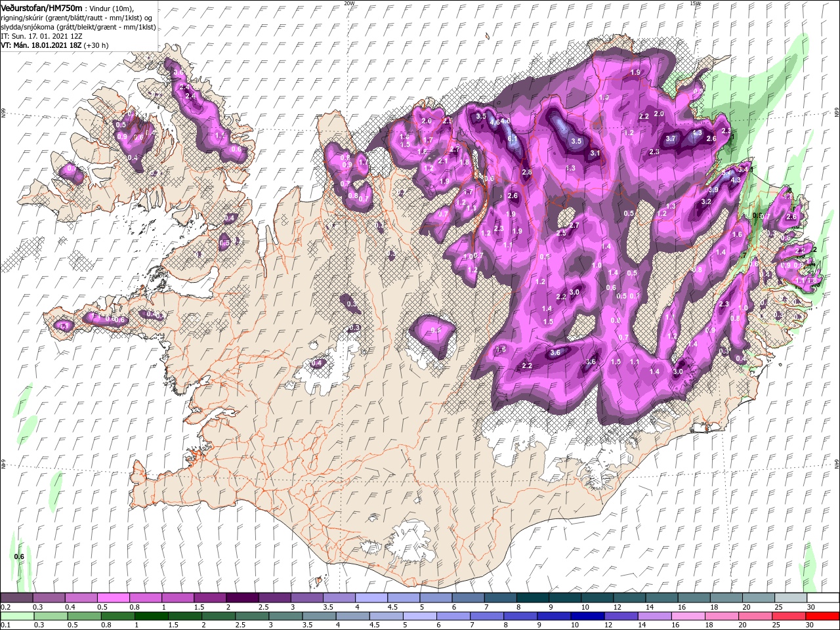Click the 3.7 snowfall value on map
This screenshot has height=630, width=840.
pos(671,138)
